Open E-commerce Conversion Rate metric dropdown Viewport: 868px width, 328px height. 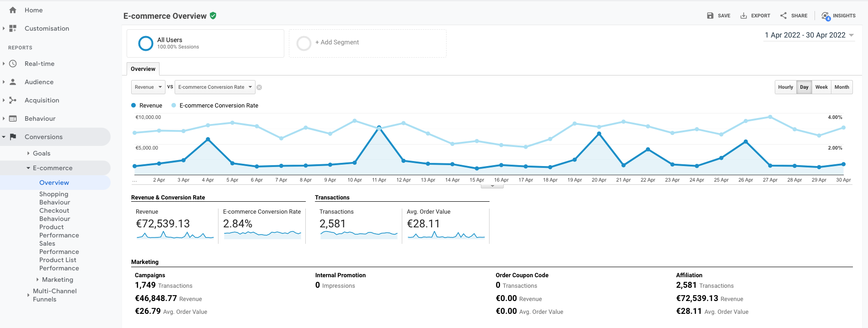point(215,87)
